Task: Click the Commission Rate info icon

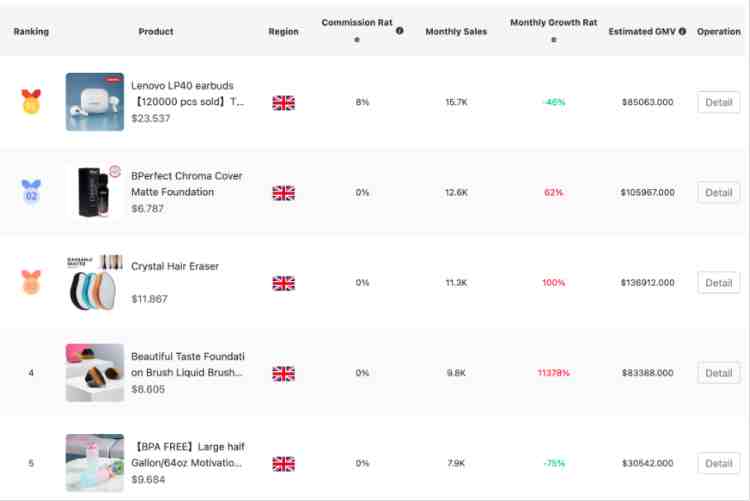Action: coord(399,31)
